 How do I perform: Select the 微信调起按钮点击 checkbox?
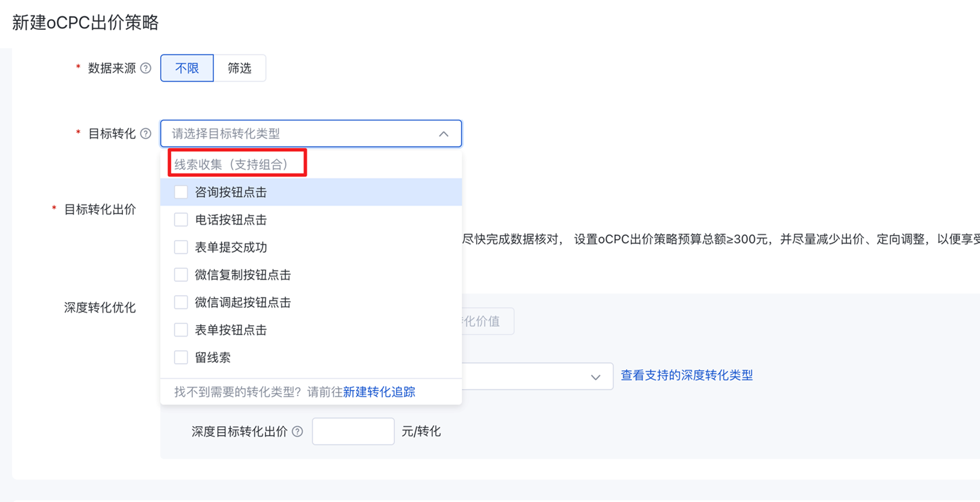[181, 303]
